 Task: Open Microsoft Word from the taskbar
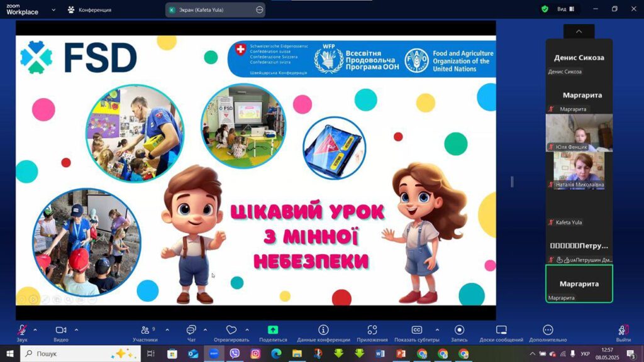[380, 354]
